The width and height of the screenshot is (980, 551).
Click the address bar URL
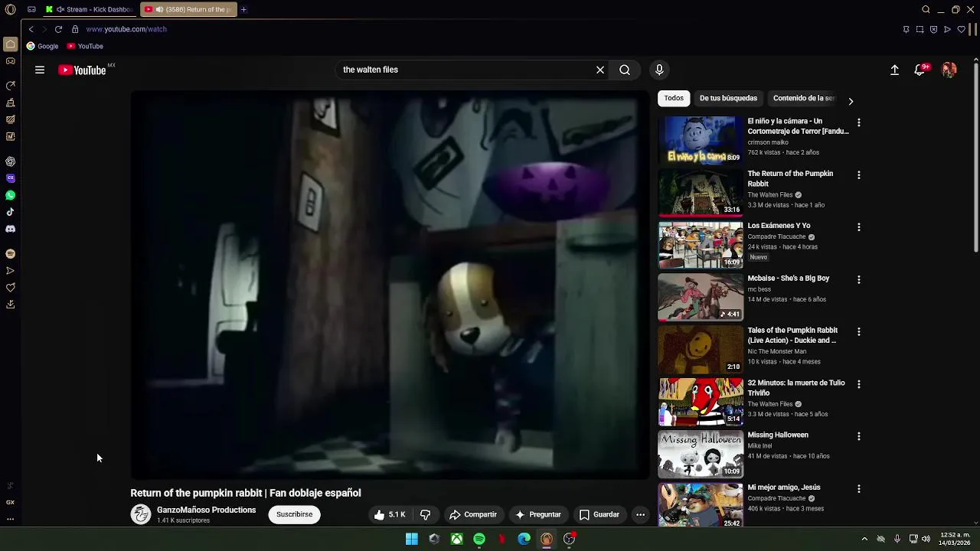click(x=126, y=29)
